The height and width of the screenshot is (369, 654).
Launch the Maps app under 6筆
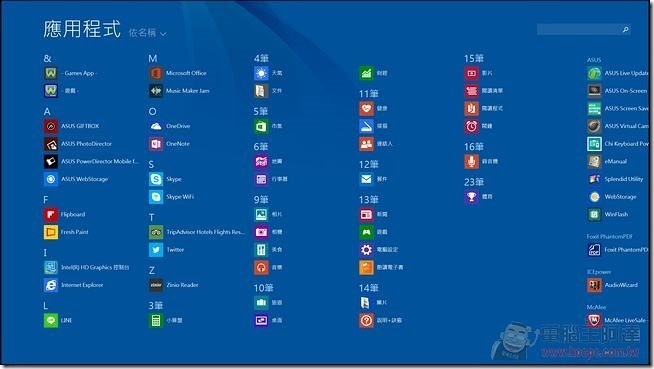269,161
